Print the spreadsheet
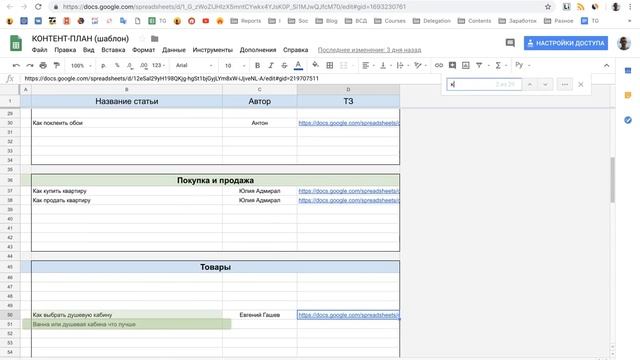 [43, 65]
